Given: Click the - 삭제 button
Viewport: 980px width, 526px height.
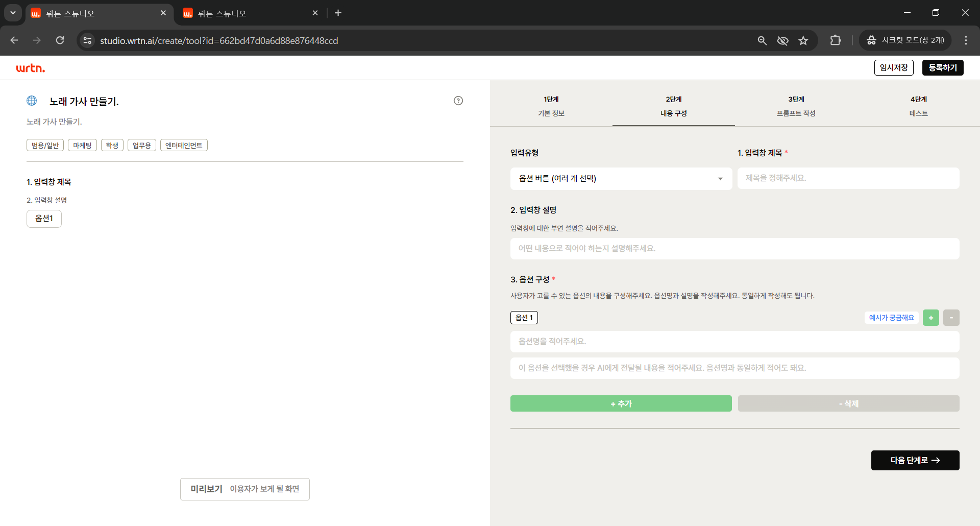Looking at the screenshot, I should click(849, 403).
